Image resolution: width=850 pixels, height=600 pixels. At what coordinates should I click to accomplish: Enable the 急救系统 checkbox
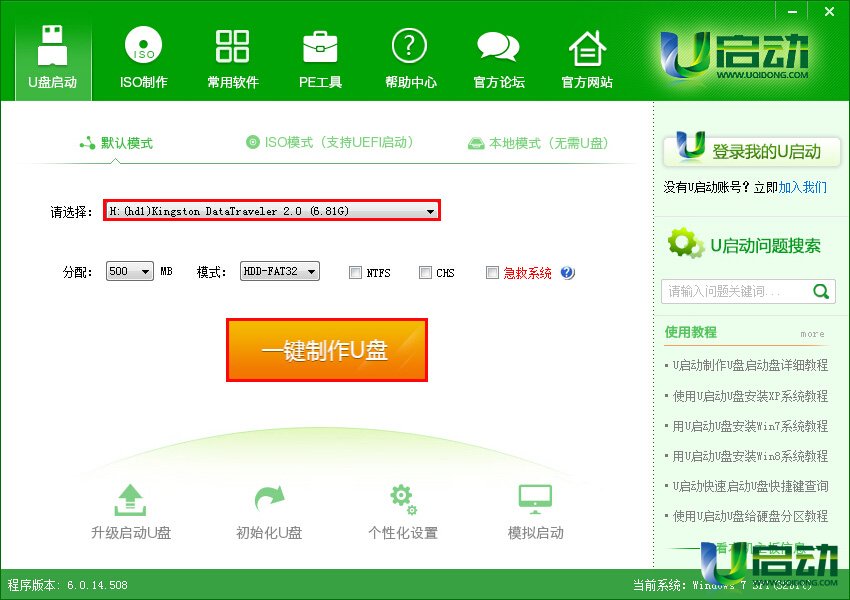(492, 273)
